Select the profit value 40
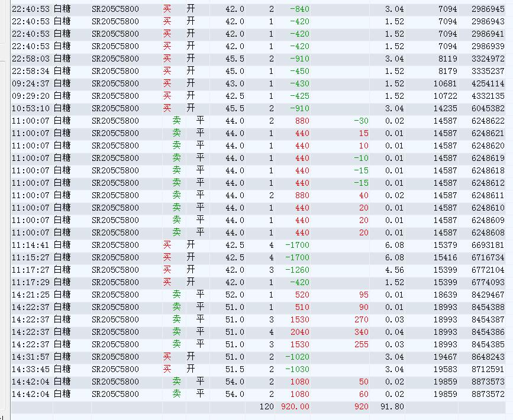Viewport: 513px width, 420px height. coord(363,196)
